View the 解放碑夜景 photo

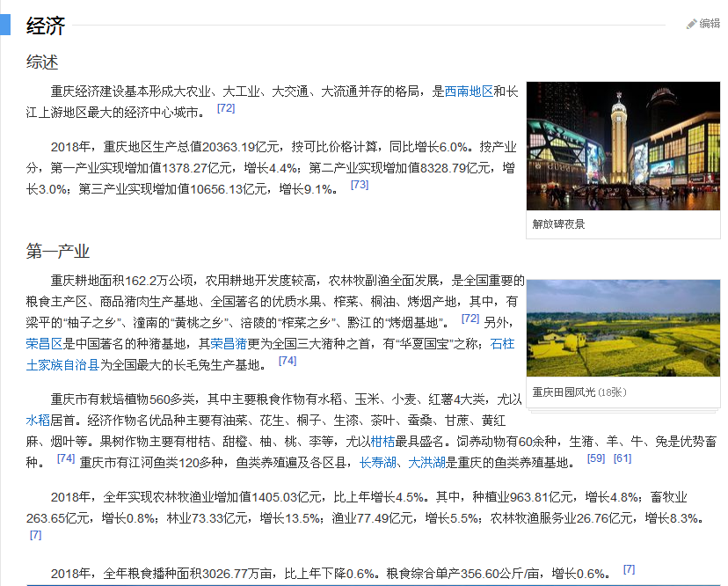pos(623,146)
